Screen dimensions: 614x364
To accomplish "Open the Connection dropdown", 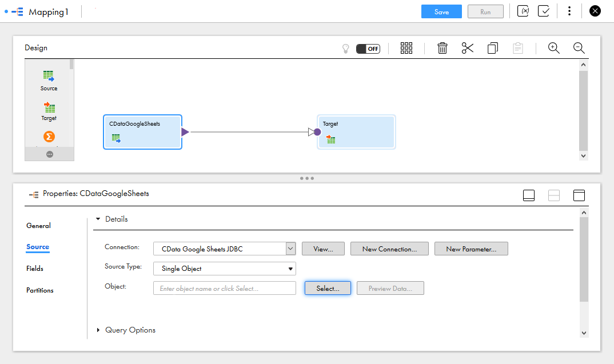I will [x=290, y=249].
